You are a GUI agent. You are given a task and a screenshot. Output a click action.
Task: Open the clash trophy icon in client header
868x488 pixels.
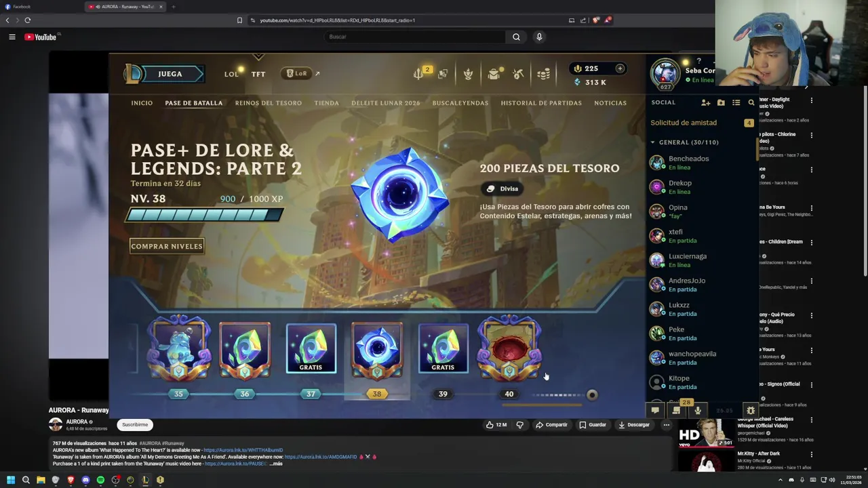pos(468,74)
